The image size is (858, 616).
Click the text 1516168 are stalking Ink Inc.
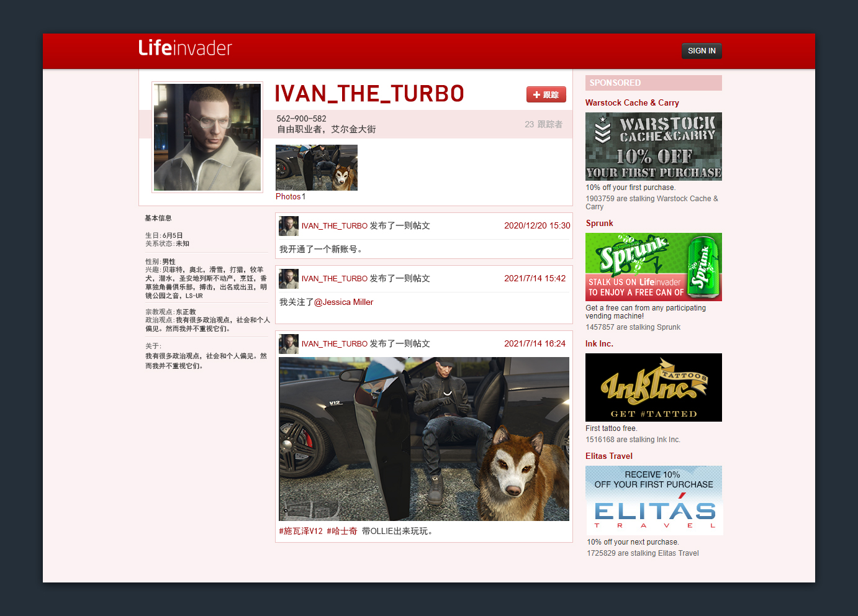click(633, 440)
